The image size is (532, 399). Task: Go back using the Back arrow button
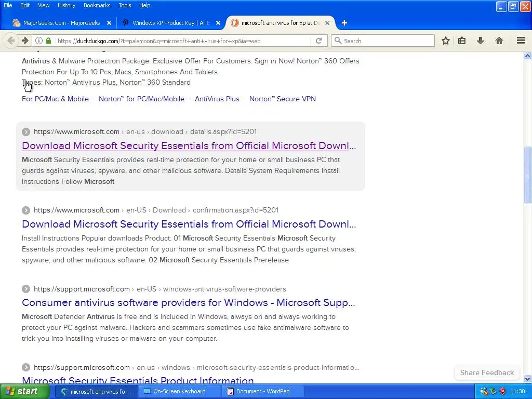coord(11,41)
